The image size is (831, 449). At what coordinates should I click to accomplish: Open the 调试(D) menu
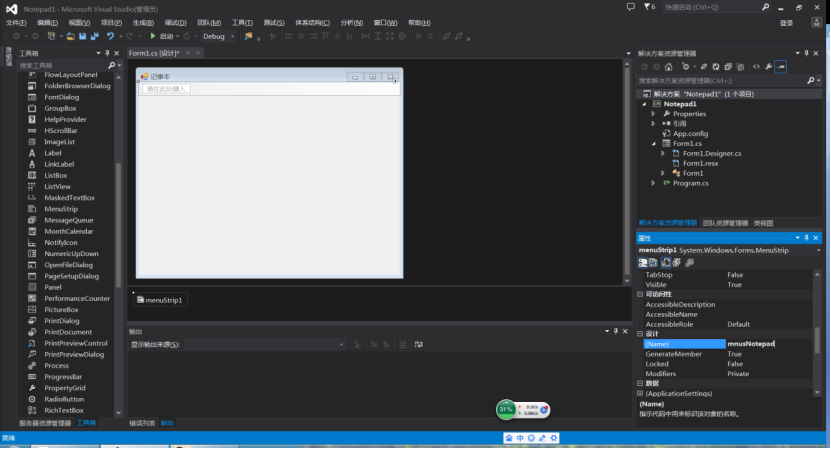point(175,23)
